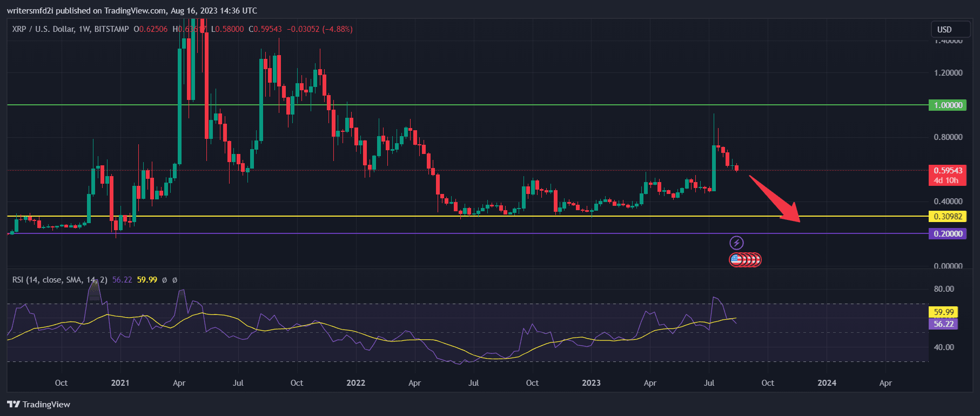
Task: Click the XRP / U.S. Dollar symbol title
Action: (x=43, y=29)
